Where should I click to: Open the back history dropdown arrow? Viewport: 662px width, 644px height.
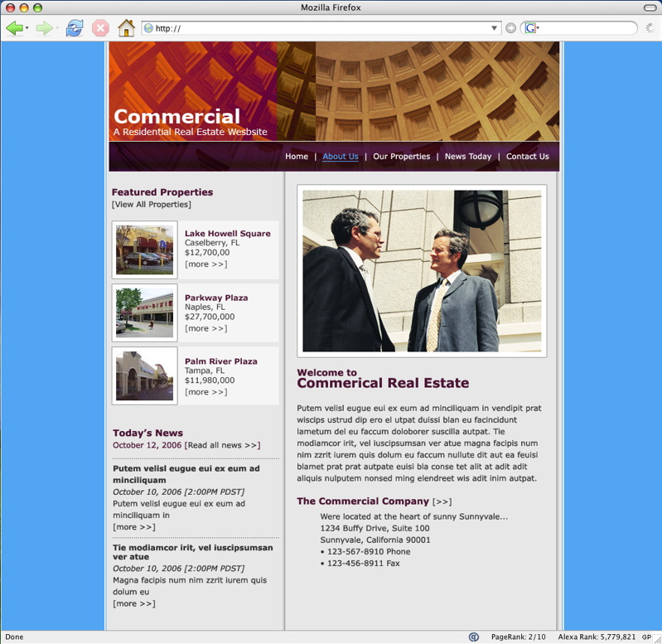[27, 28]
